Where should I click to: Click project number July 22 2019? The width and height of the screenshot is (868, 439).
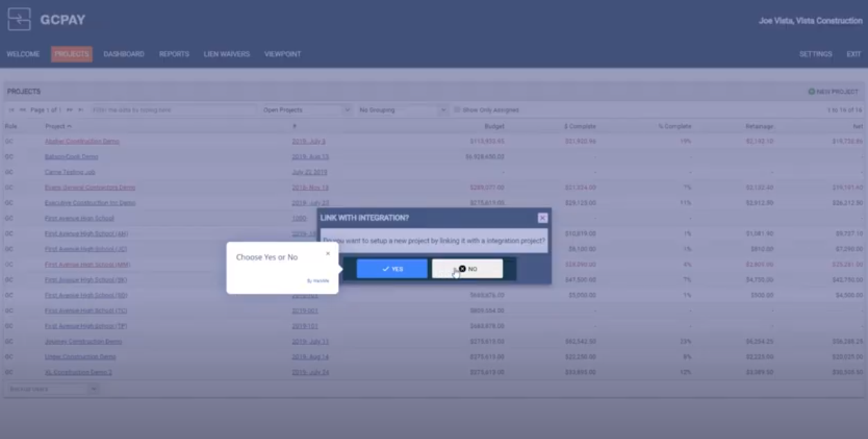click(309, 172)
